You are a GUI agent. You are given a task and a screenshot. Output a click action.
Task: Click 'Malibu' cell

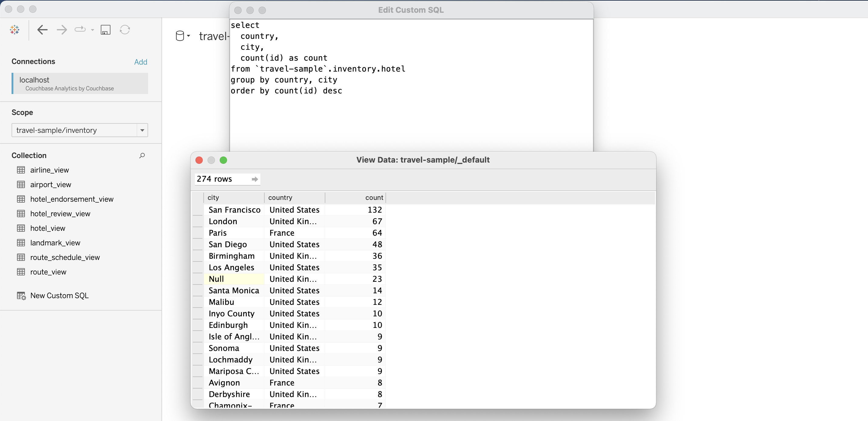coord(234,302)
